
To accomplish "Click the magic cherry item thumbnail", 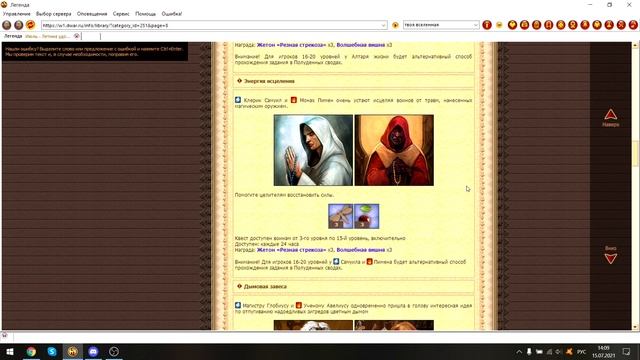I will (x=367, y=216).
